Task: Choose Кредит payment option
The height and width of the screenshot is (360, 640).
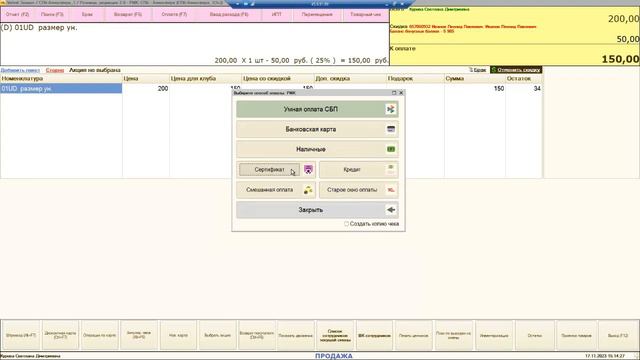Action: point(358,169)
